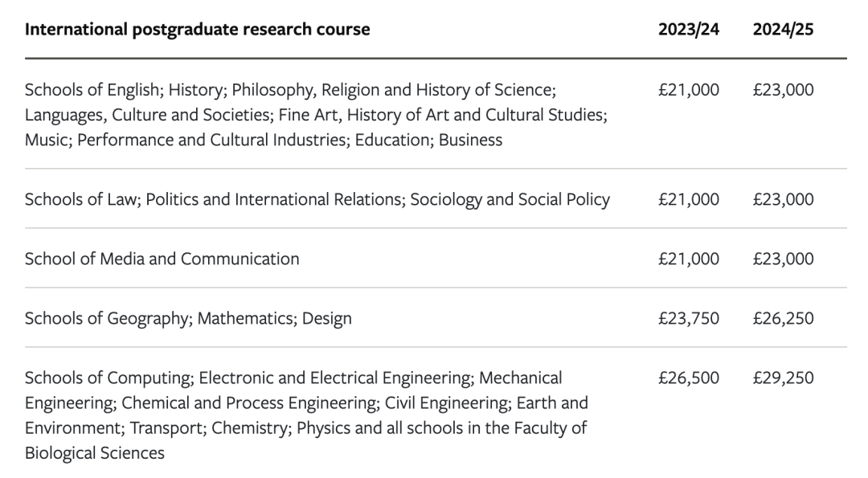Click the £26,250 fee value
This screenshot has height=478, width=868.
(783, 318)
